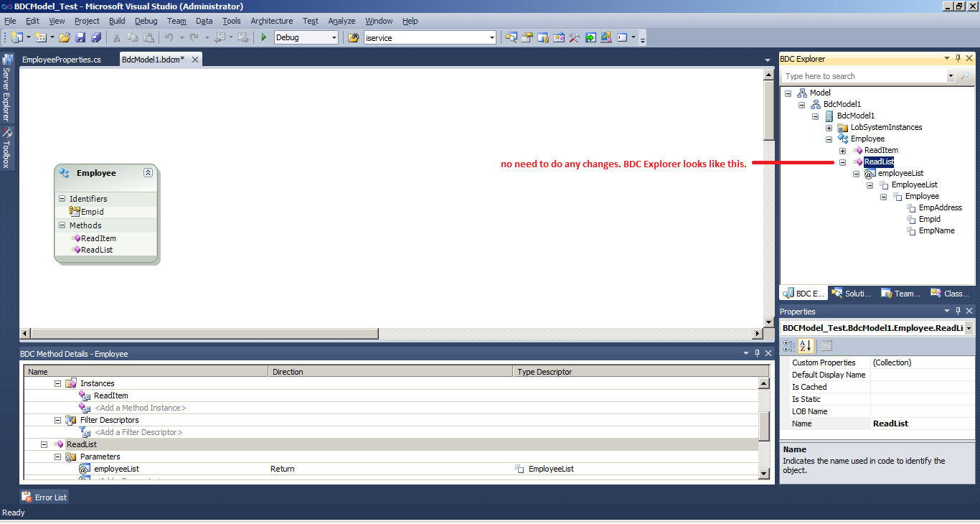Open the Analyze menu
Image resolution: width=980 pixels, height=524 pixels.
pyautogui.click(x=341, y=21)
